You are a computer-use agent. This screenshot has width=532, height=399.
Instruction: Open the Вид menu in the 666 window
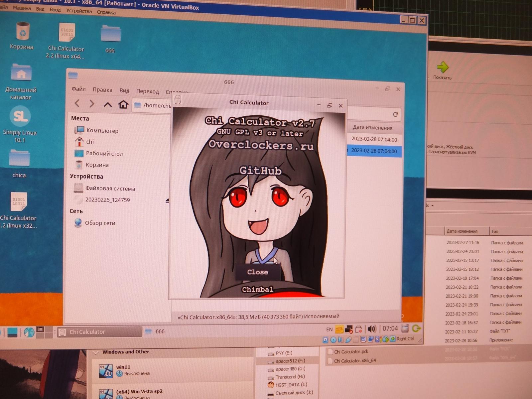[x=124, y=90]
